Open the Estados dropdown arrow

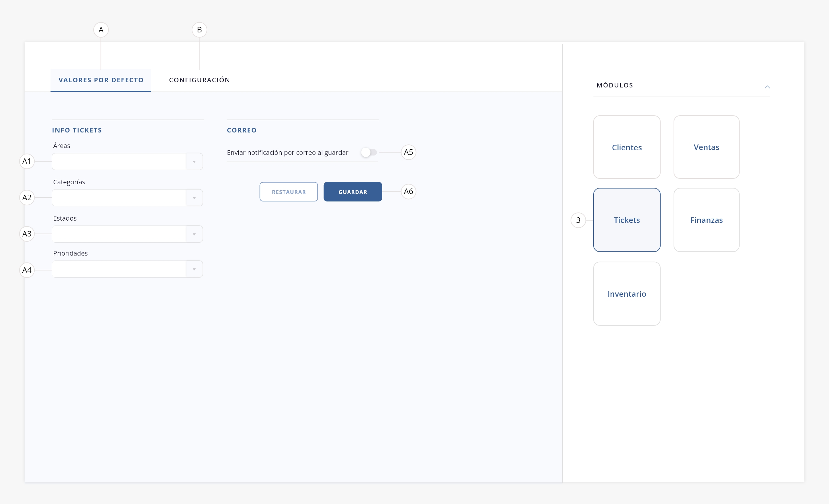(194, 234)
